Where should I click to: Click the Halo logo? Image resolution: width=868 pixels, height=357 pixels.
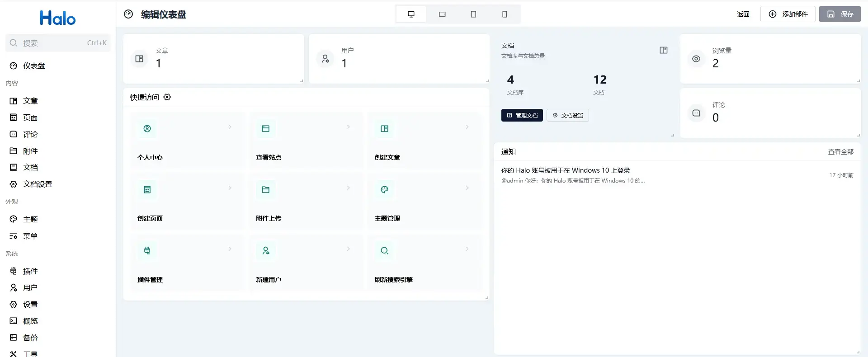58,18
